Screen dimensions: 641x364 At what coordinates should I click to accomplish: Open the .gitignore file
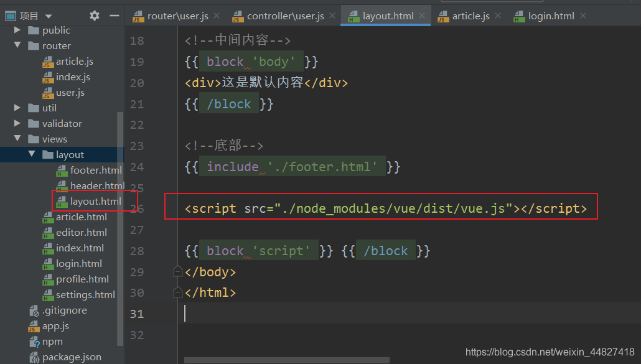point(65,310)
